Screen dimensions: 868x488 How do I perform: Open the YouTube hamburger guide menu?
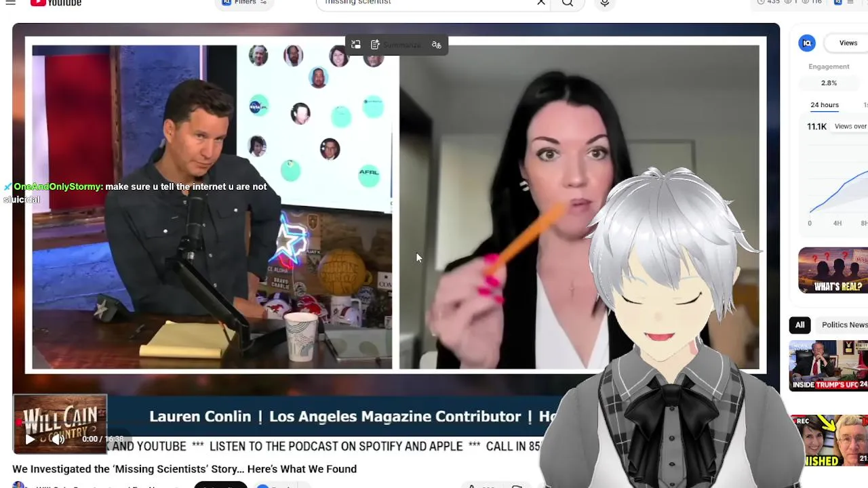click(x=11, y=3)
